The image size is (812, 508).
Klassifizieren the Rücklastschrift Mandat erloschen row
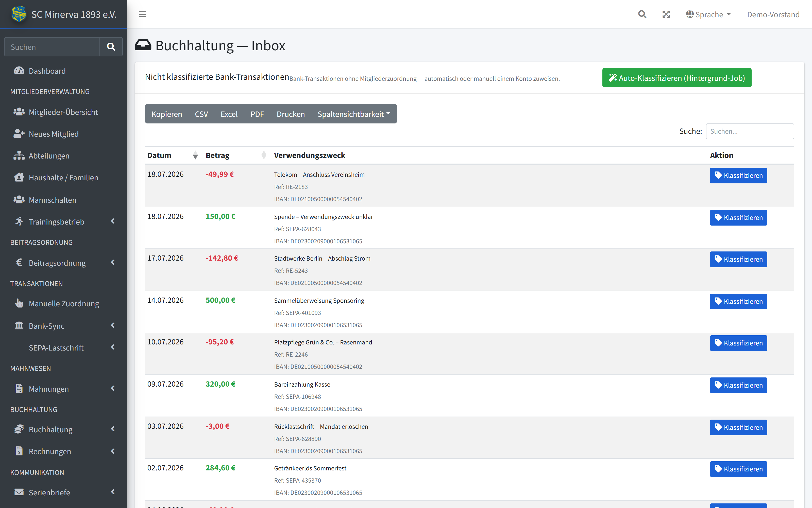coord(738,427)
